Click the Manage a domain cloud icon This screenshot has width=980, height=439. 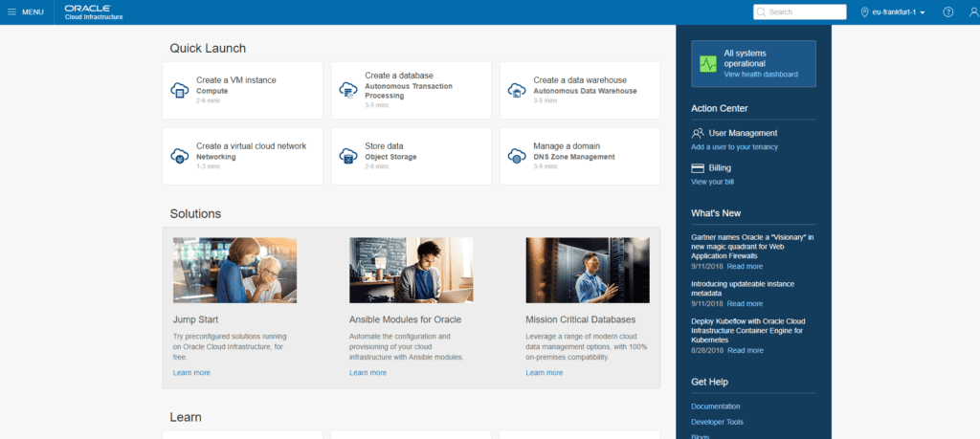point(517,156)
